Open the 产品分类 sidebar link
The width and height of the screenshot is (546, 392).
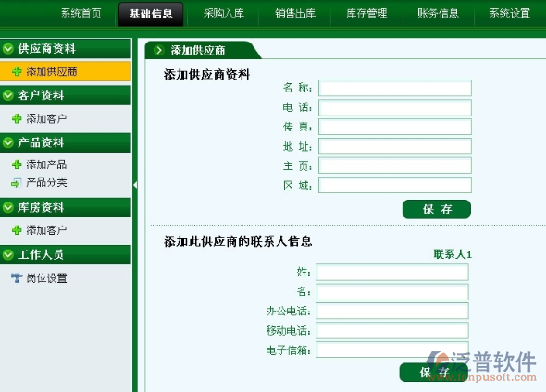point(46,182)
